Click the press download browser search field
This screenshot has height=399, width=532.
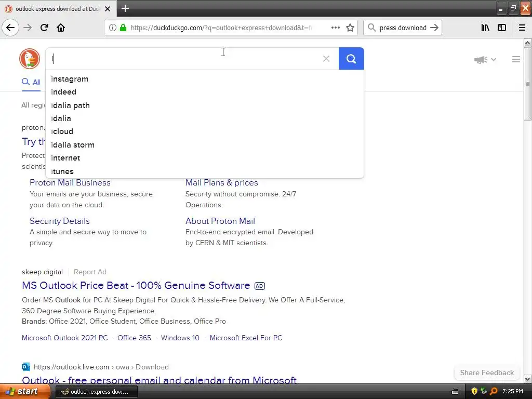point(403,28)
